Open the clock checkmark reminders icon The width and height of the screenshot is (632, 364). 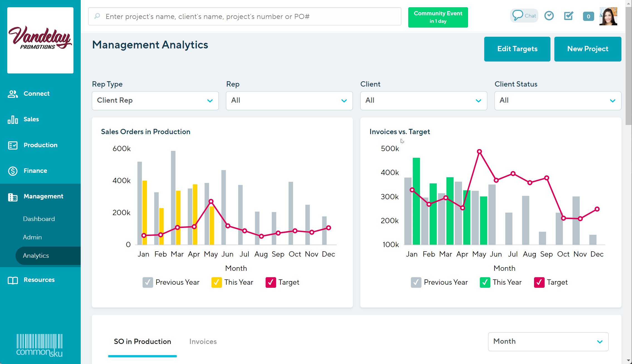[549, 16]
